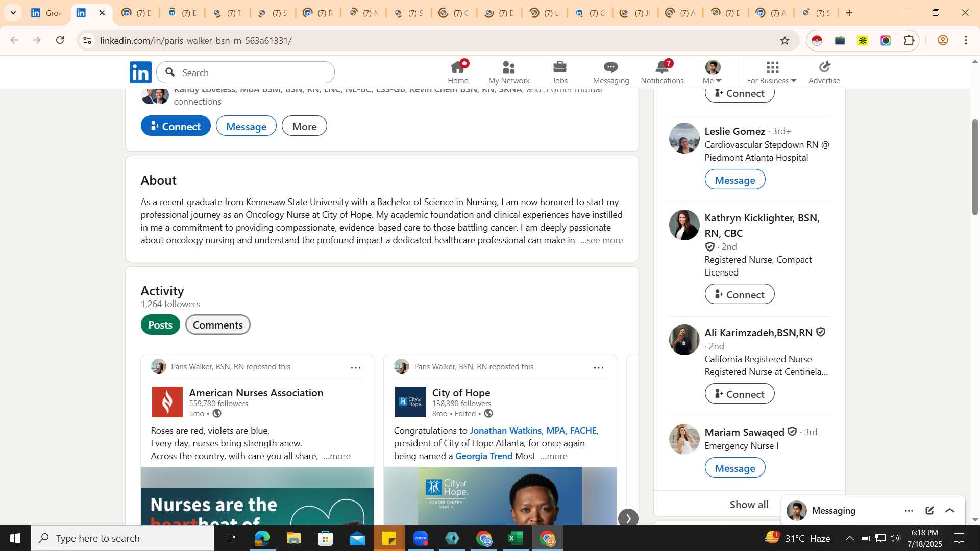This screenshot has height=551, width=980.
Task: Open messaging overlay options ellipsis
Action: [x=909, y=511]
